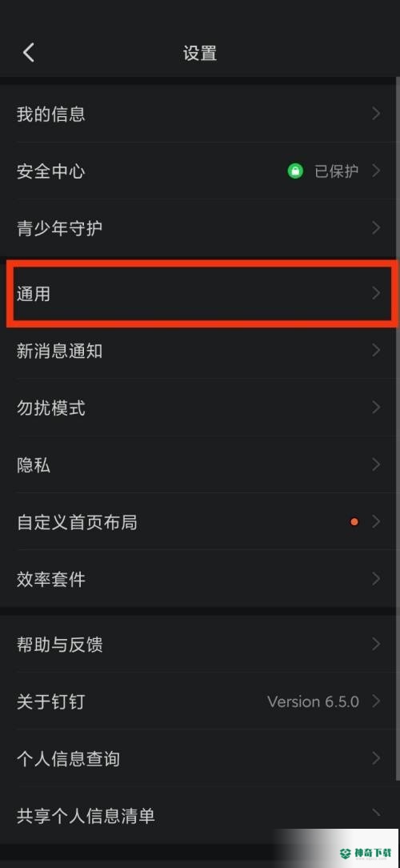Click the 已保护 status text
400x868 pixels.
(x=336, y=171)
